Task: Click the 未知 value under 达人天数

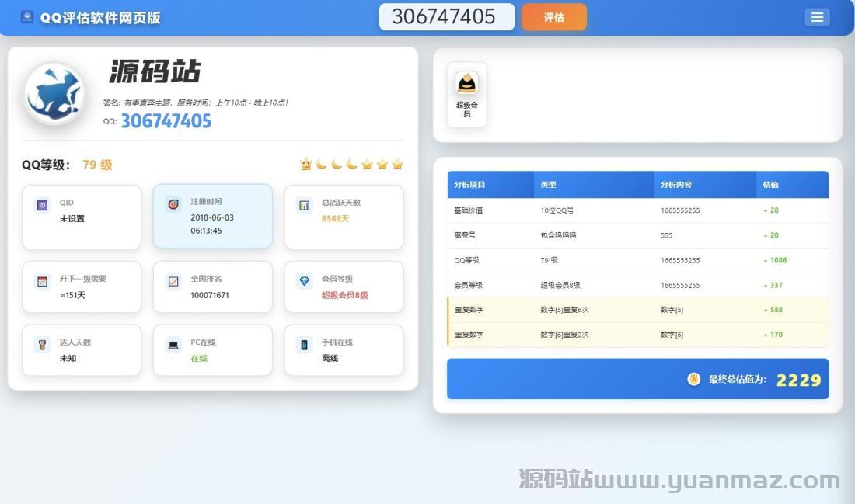Action: (x=68, y=358)
